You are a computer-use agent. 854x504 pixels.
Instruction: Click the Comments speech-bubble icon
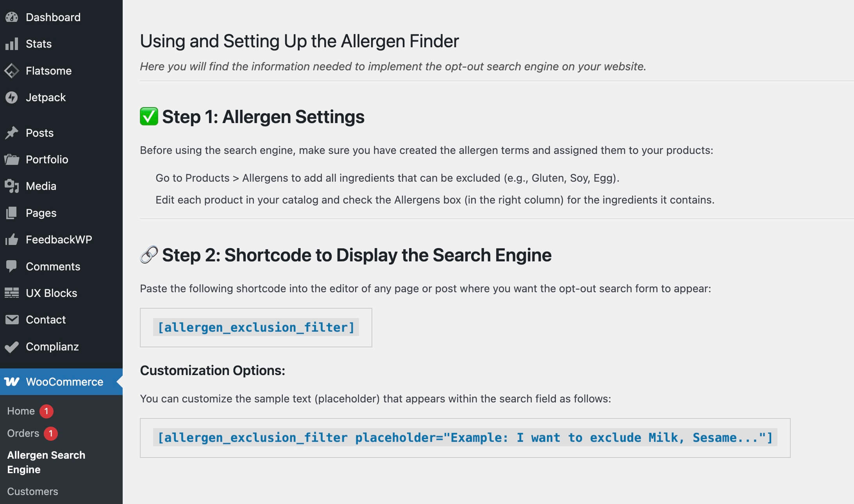12,266
